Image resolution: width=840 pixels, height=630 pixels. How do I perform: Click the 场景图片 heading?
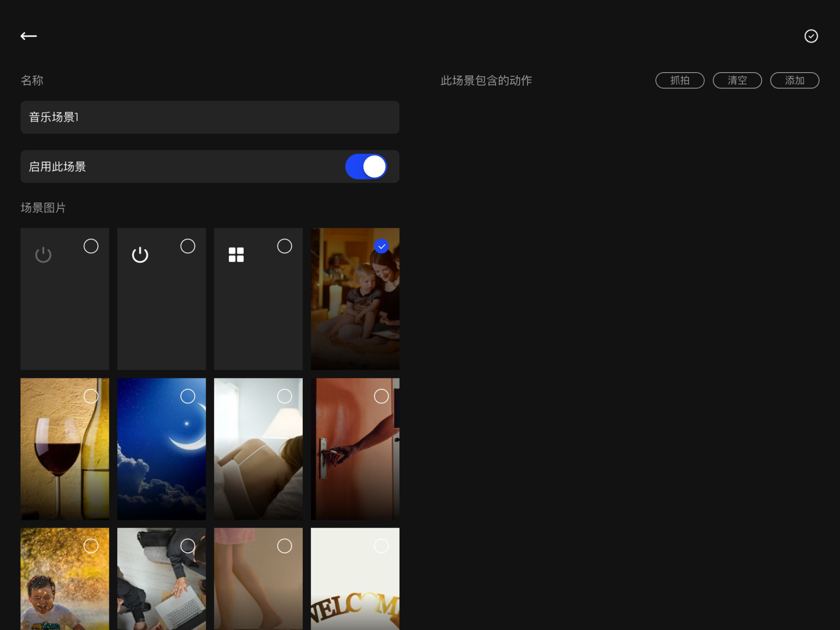[43, 208]
